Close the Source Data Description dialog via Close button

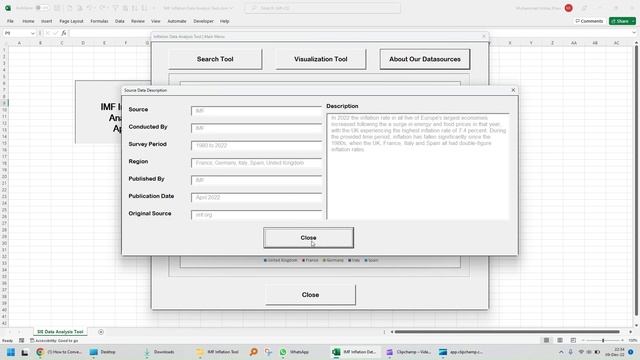pos(309,238)
